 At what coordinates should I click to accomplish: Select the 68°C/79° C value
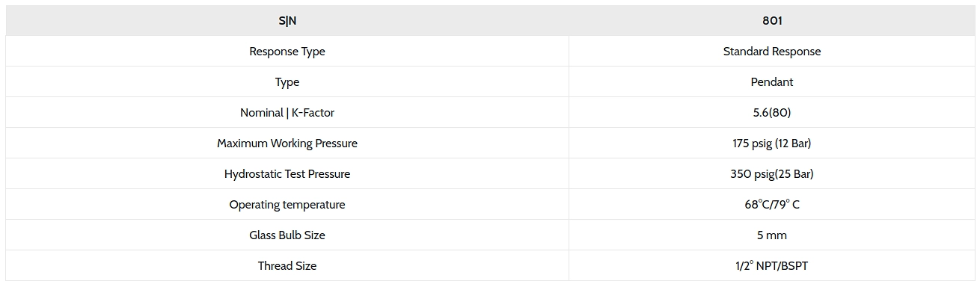coord(772,205)
